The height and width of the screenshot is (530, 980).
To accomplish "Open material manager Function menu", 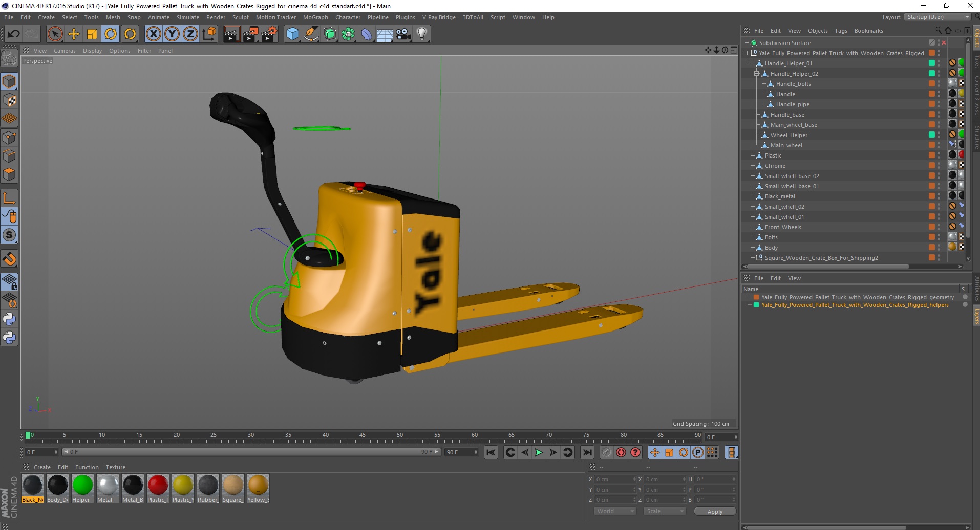I will 87,467.
